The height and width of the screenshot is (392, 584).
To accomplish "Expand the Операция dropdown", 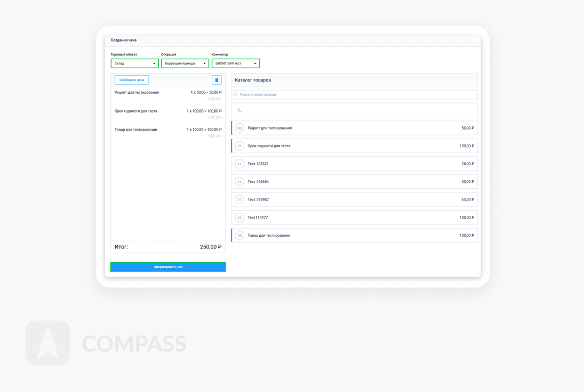I will (x=185, y=63).
